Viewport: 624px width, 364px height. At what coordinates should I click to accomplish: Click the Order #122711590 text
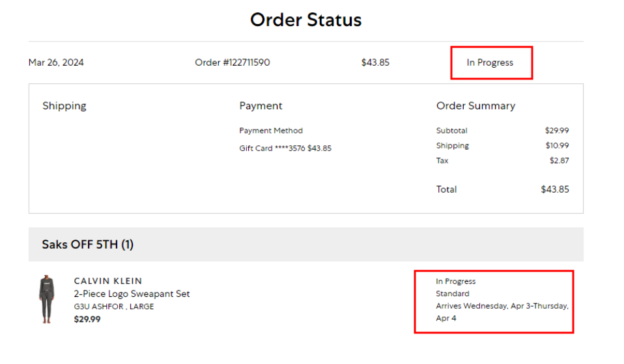[x=232, y=63]
